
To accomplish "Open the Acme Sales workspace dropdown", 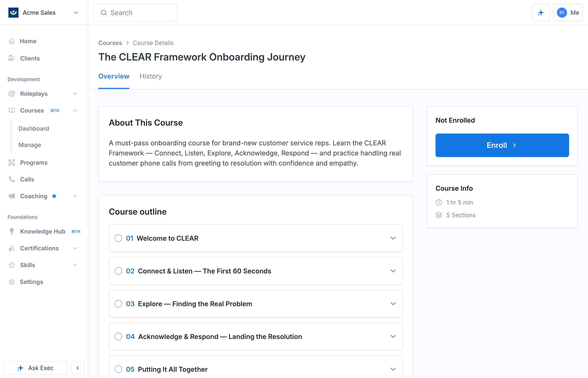I will tap(76, 13).
